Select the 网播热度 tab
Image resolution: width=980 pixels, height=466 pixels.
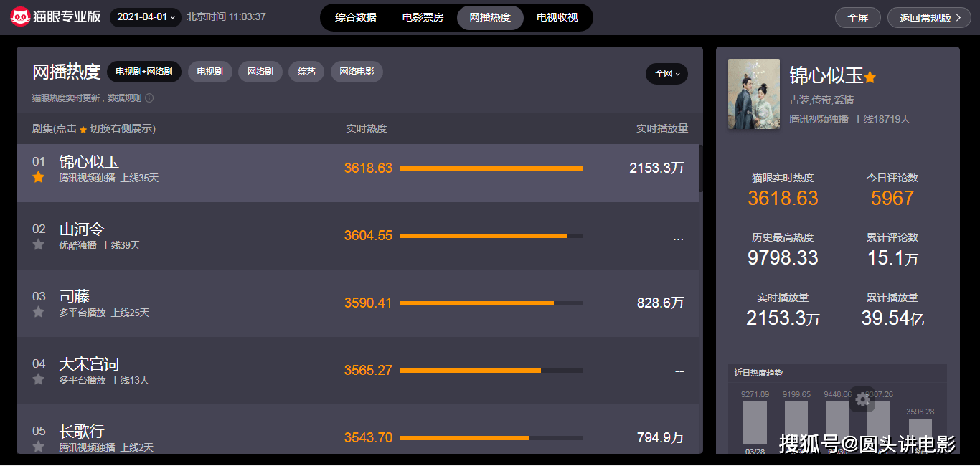point(490,17)
